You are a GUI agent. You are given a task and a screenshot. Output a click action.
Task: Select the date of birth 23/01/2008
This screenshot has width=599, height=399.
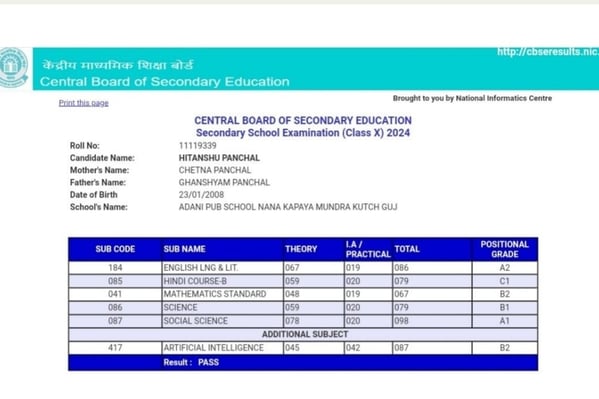coord(201,195)
